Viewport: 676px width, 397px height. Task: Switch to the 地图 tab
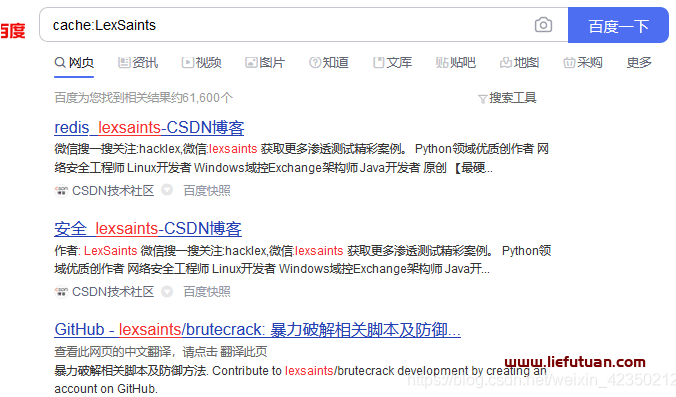[x=519, y=63]
